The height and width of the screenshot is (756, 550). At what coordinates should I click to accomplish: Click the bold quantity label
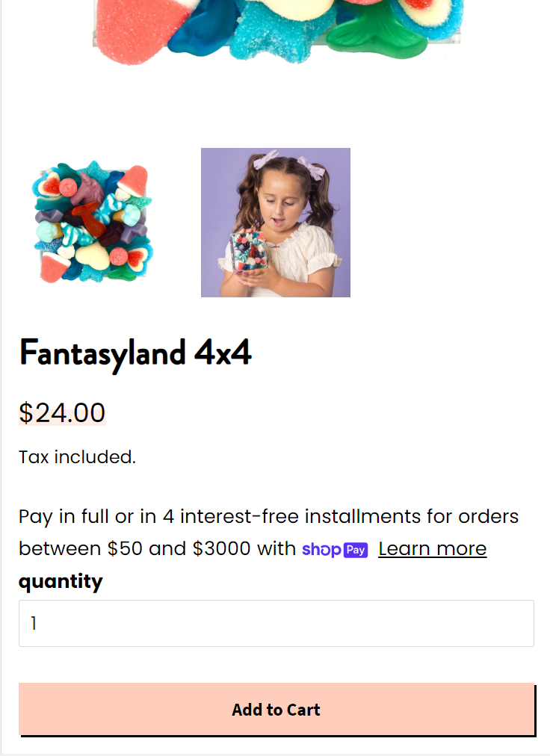[x=61, y=581]
